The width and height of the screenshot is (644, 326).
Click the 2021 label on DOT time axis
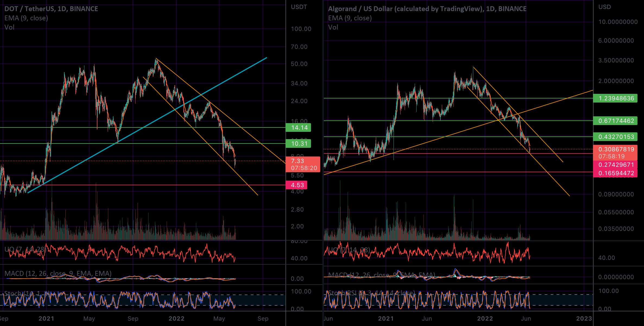[x=46, y=318]
